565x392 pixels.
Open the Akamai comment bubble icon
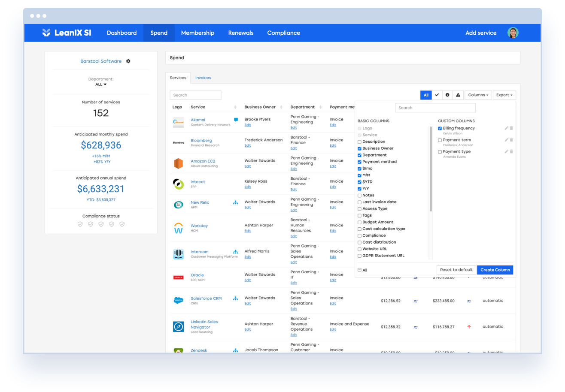pos(236,120)
